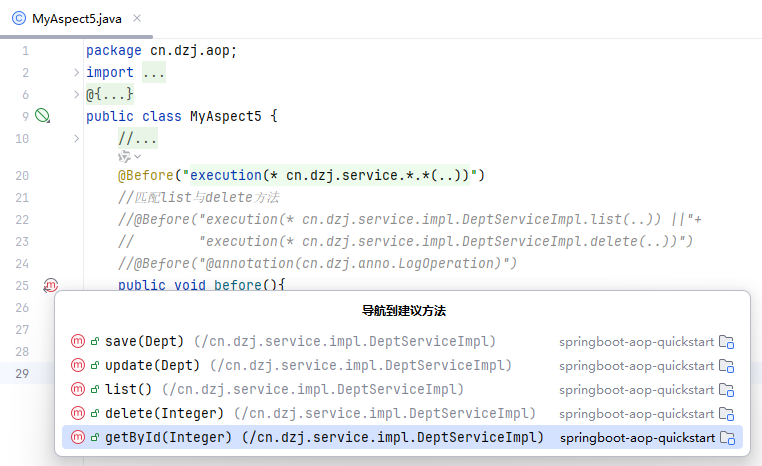Click the method icon beside list()
Image resolution: width=762 pixels, height=466 pixels.
tap(78, 389)
